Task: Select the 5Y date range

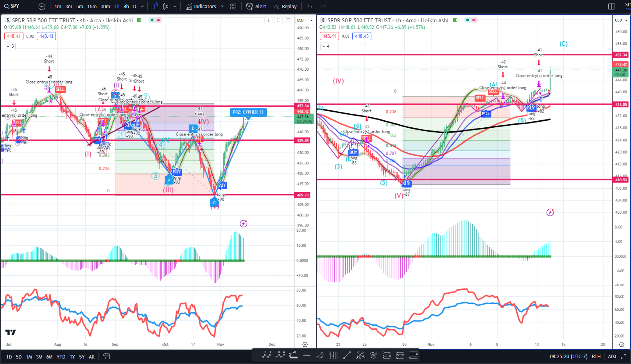Action: point(82,357)
